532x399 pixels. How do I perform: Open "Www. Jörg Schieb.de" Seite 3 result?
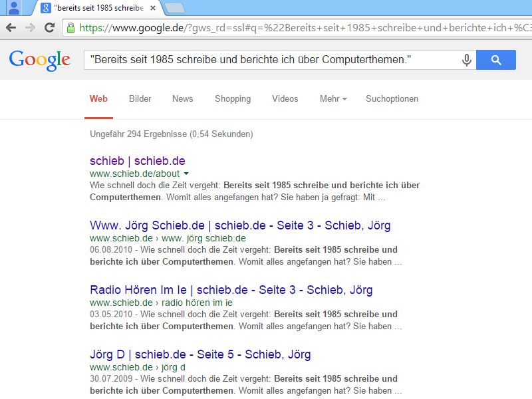point(240,225)
